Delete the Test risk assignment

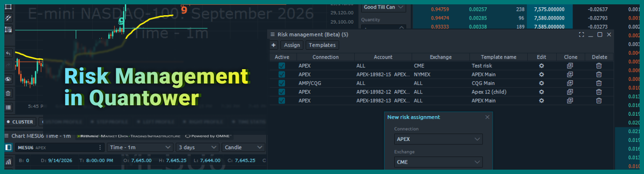coord(599,66)
